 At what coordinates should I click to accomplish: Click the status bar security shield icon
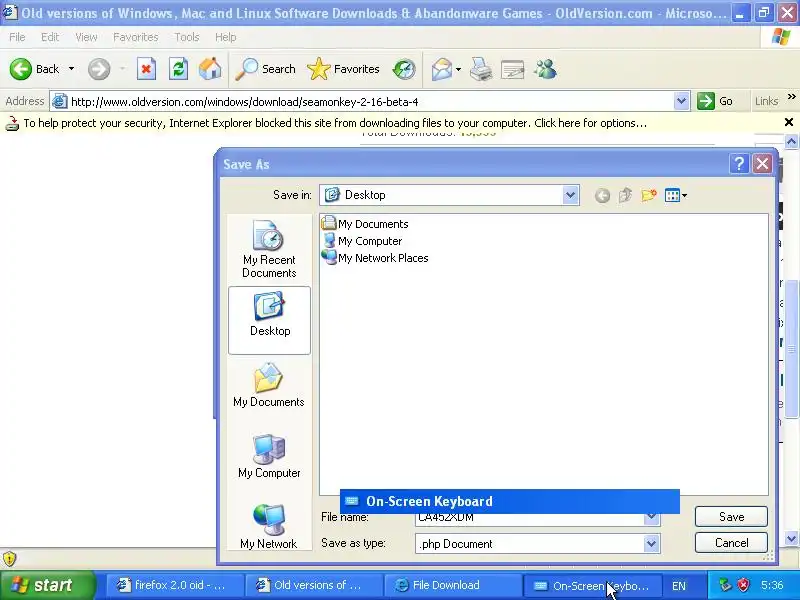10,558
